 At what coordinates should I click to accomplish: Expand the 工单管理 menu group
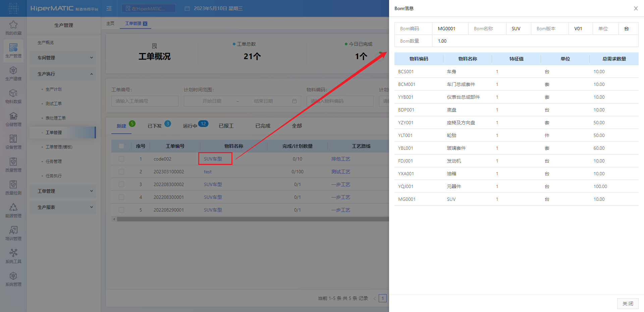coord(63,191)
